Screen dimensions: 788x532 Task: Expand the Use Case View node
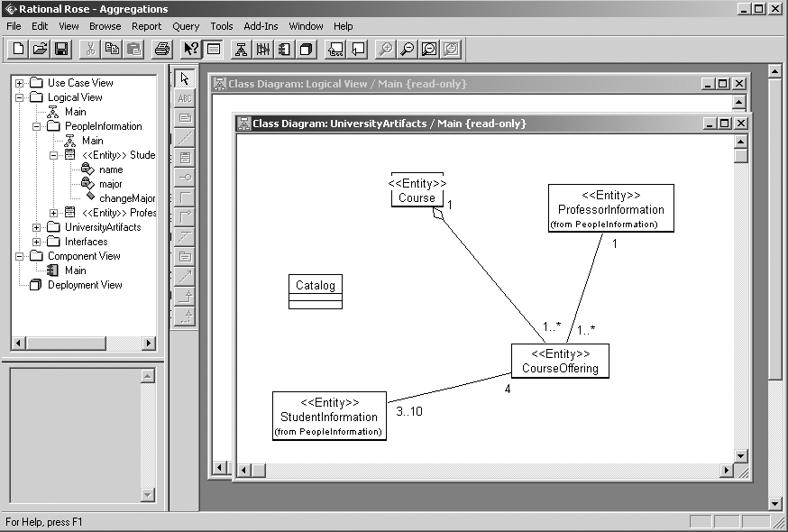pos(19,83)
